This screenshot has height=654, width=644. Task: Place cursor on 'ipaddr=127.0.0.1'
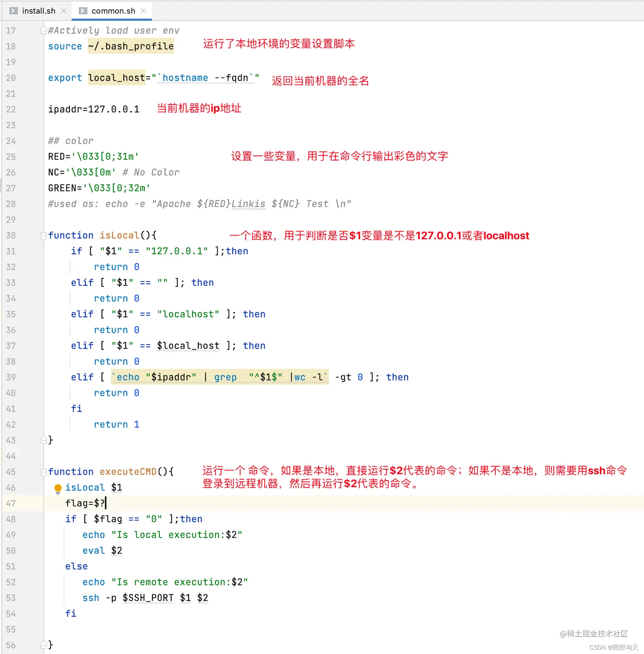click(x=94, y=109)
